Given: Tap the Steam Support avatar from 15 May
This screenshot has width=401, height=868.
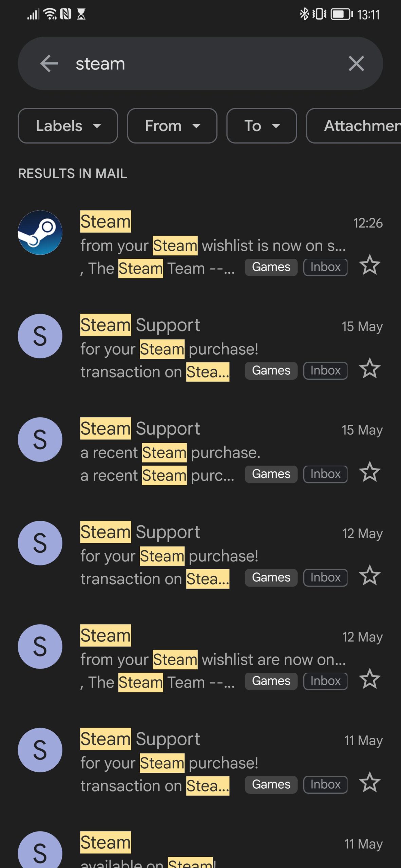Looking at the screenshot, I should tap(40, 336).
